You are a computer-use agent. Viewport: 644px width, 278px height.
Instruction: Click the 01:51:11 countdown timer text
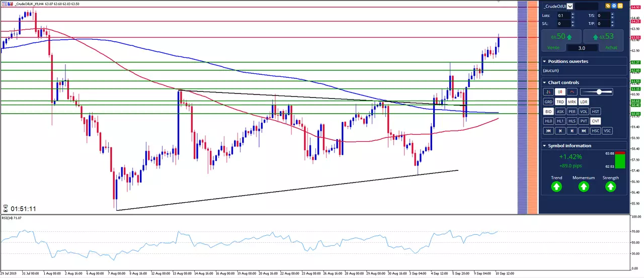click(x=23, y=209)
